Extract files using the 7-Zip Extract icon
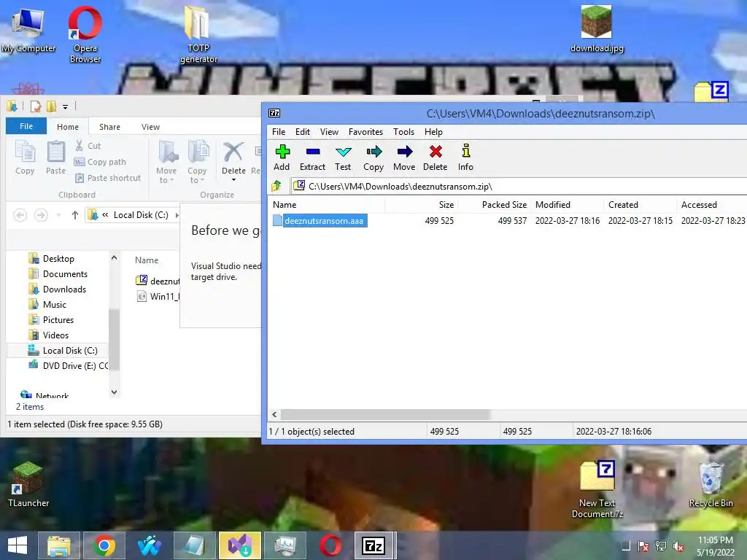 312,157
